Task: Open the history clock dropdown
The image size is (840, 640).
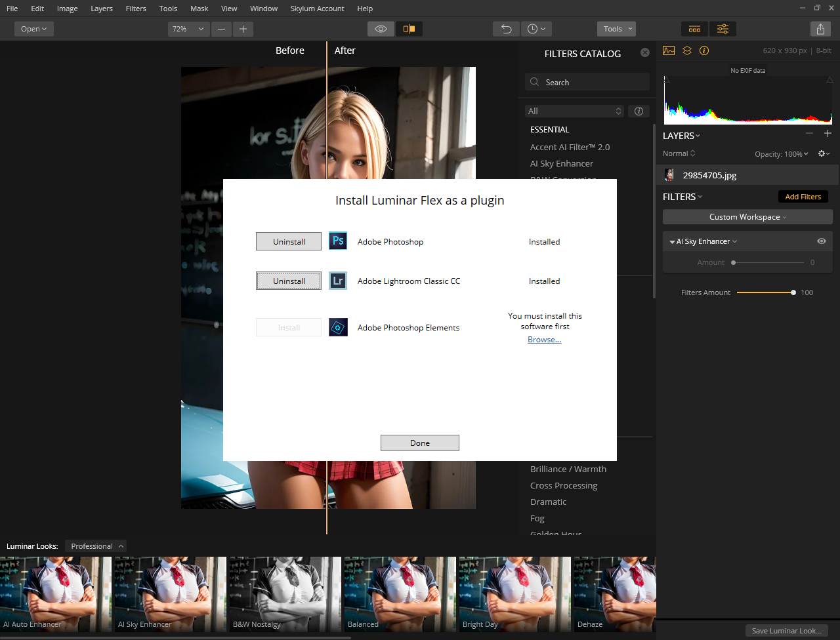Action: tap(536, 29)
